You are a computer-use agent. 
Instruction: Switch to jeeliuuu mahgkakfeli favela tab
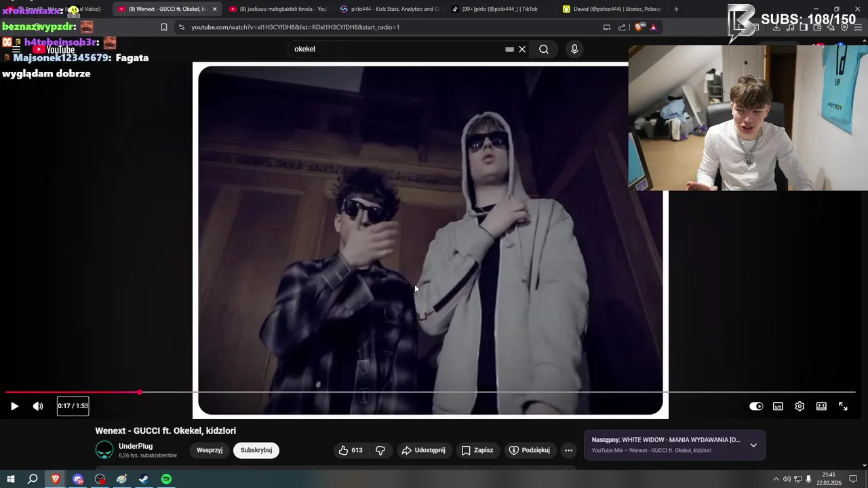coord(278,9)
